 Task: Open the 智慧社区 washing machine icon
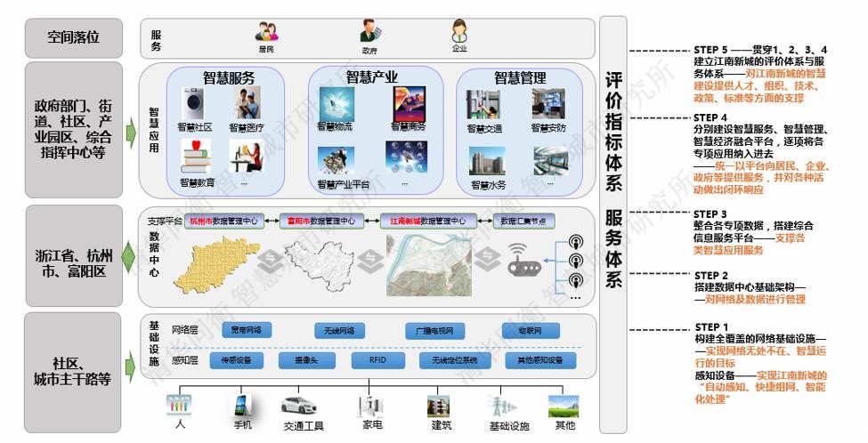194,104
